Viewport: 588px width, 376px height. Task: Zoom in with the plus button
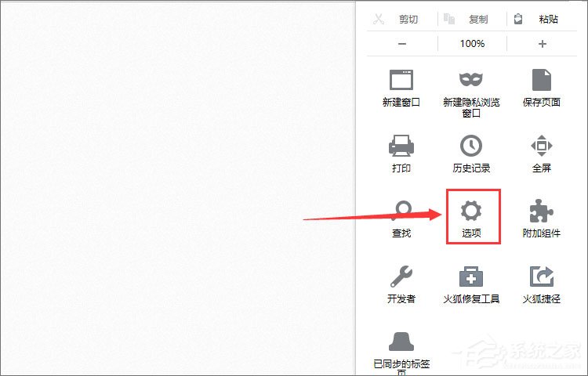click(542, 44)
